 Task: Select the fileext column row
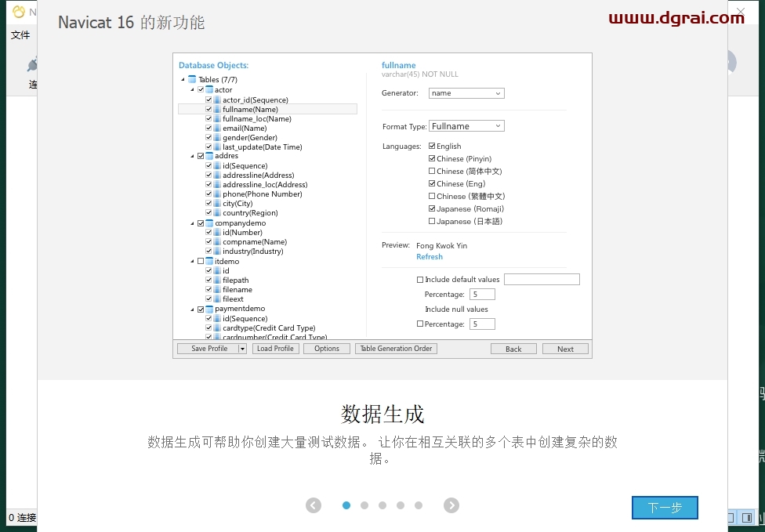point(233,299)
